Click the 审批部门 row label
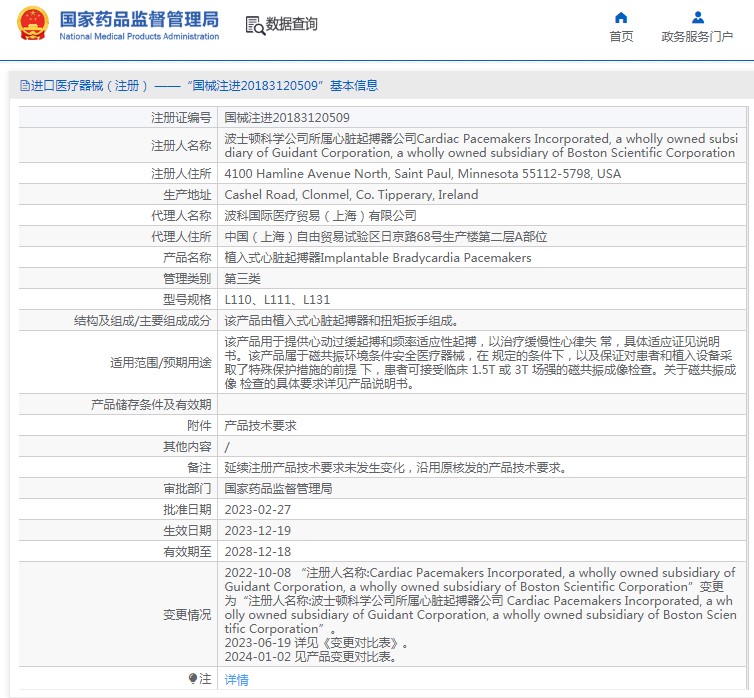 coord(187,489)
